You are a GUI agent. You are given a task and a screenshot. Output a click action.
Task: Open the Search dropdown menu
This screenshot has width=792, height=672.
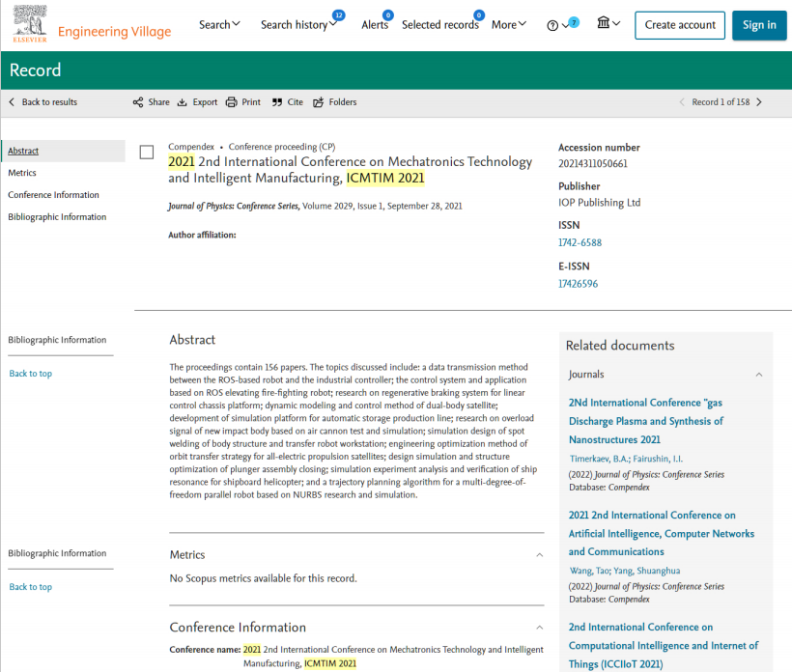tap(219, 25)
